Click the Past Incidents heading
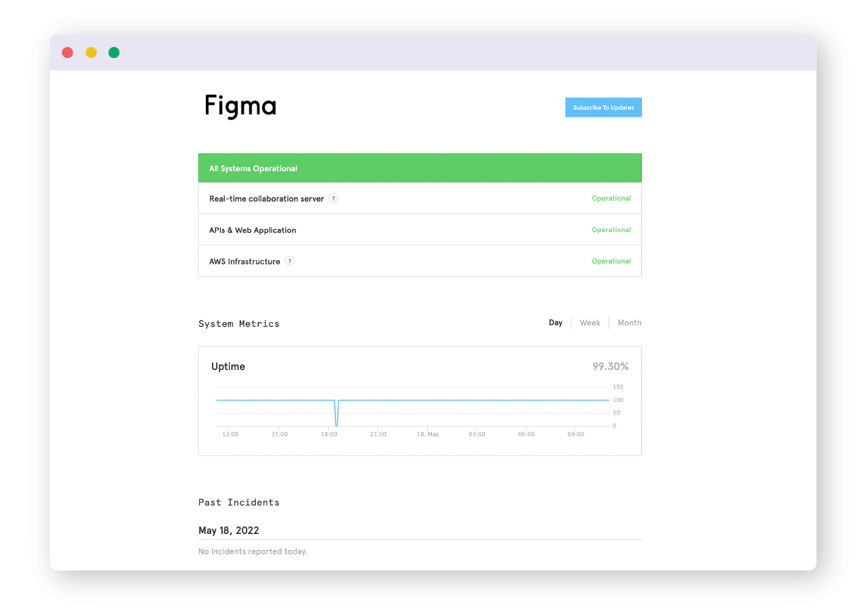The height and width of the screenshot is (614, 868). (239, 502)
